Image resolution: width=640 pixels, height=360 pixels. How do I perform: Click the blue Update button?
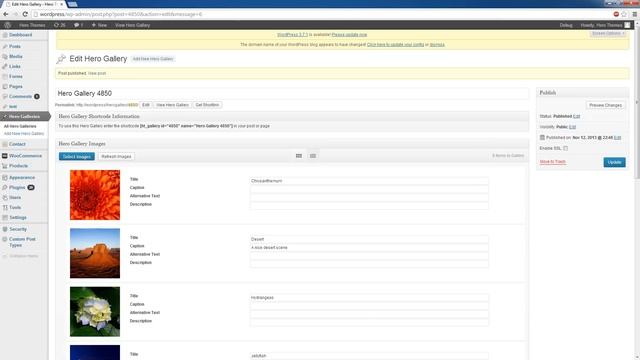pyautogui.click(x=614, y=162)
